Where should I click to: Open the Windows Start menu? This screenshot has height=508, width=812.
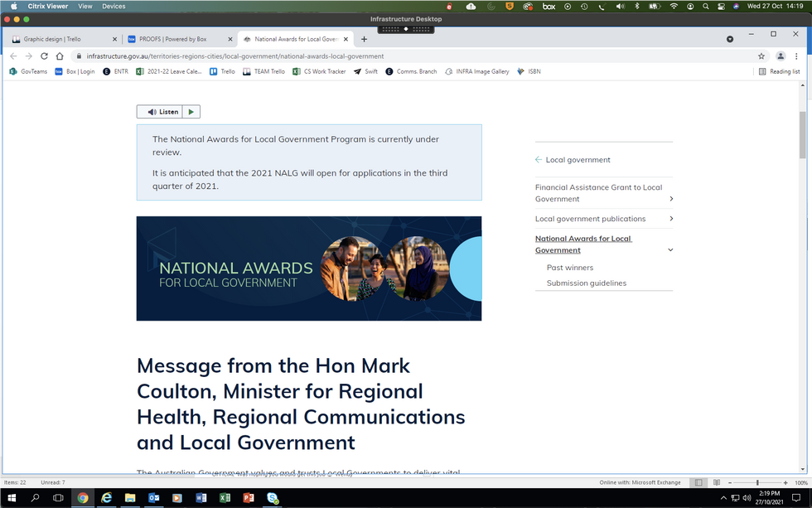click(x=12, y=498)
